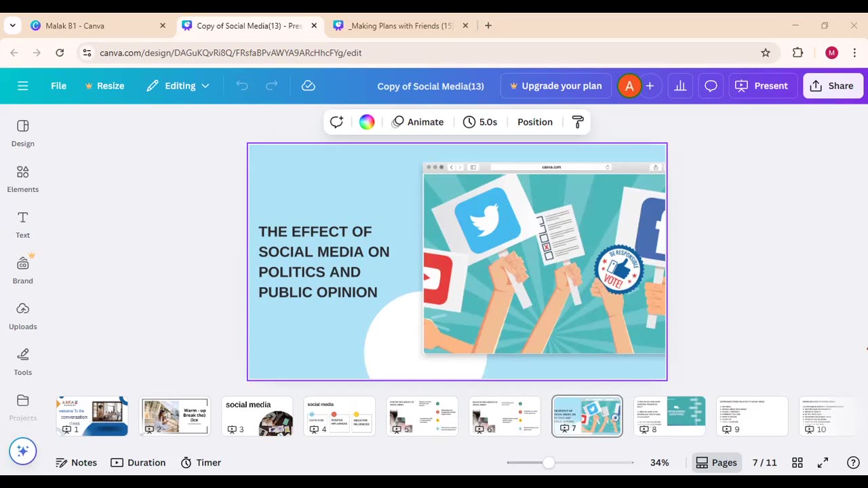Click the Redo arrow
This screenshot has height=488, width=868.
click(x=271, y=86)
